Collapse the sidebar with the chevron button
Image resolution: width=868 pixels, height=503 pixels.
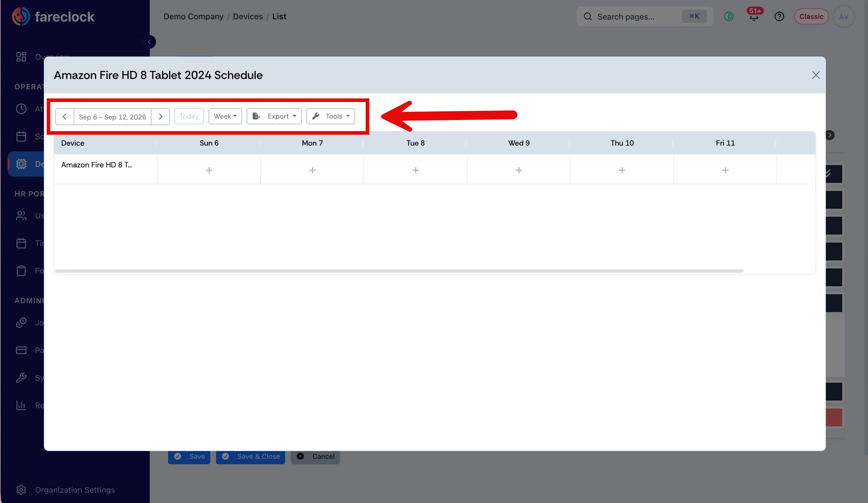pos(149,42)
